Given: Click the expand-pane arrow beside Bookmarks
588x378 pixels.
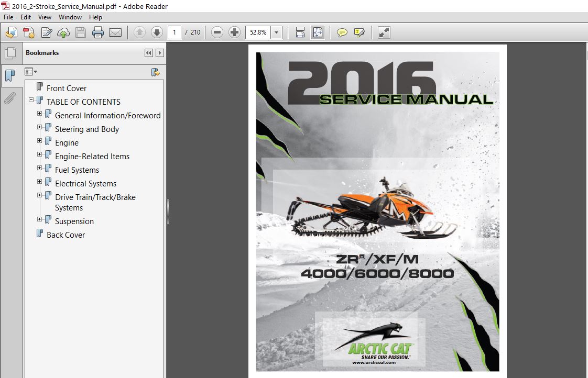Looking at the screenshot, I should 160,53.
